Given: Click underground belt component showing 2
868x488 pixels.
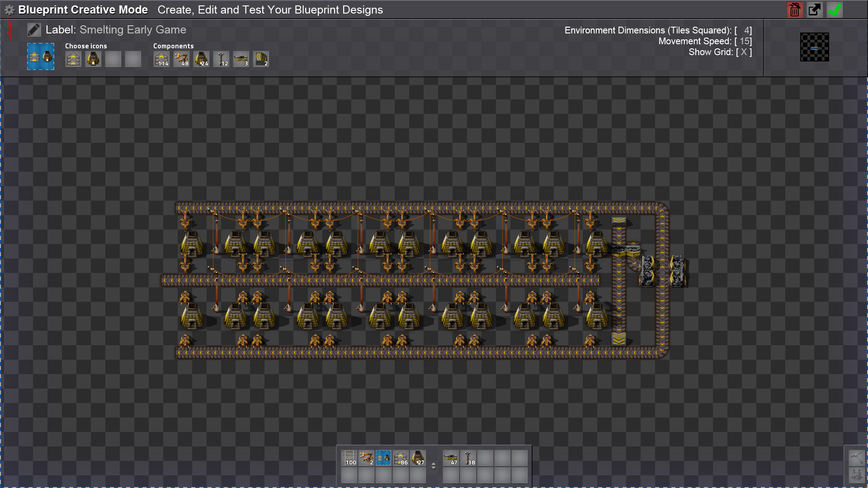Looking at the screenshot, I should 261,59.
